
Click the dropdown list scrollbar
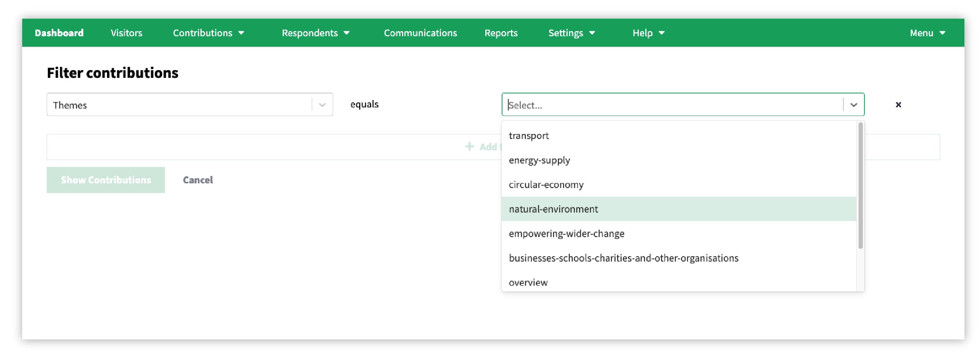click(x=861, y=185)
